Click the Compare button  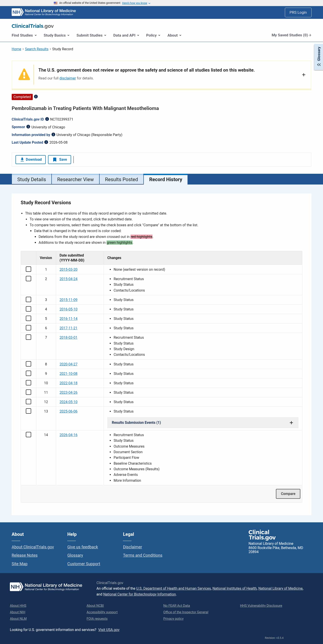tap(288, 494)
